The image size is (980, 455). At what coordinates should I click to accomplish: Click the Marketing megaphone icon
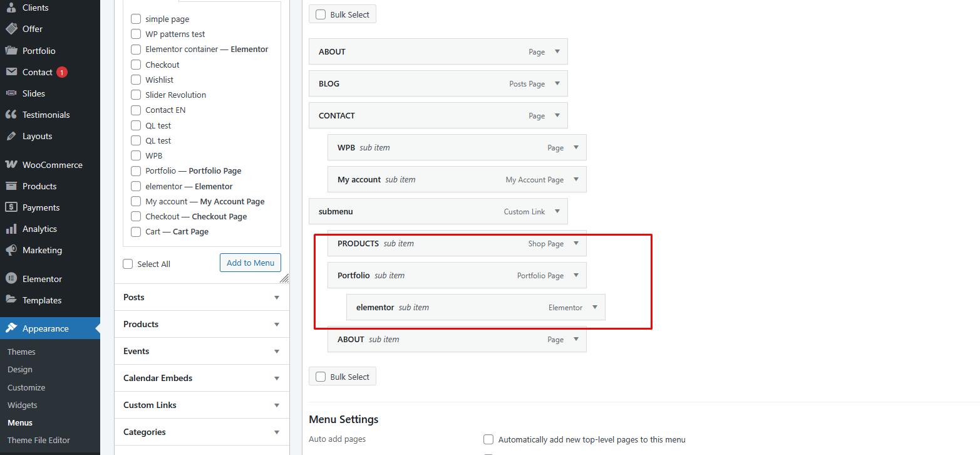11,250
